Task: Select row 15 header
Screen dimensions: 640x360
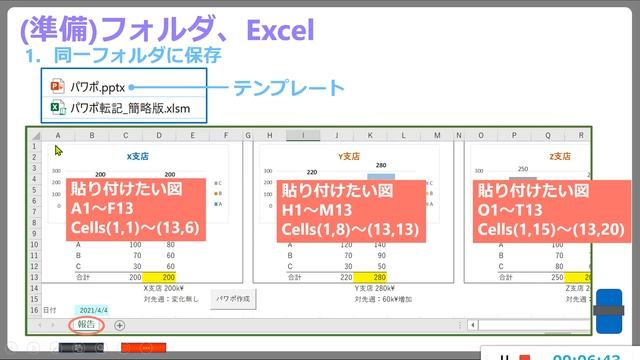Action: [34, 299]
